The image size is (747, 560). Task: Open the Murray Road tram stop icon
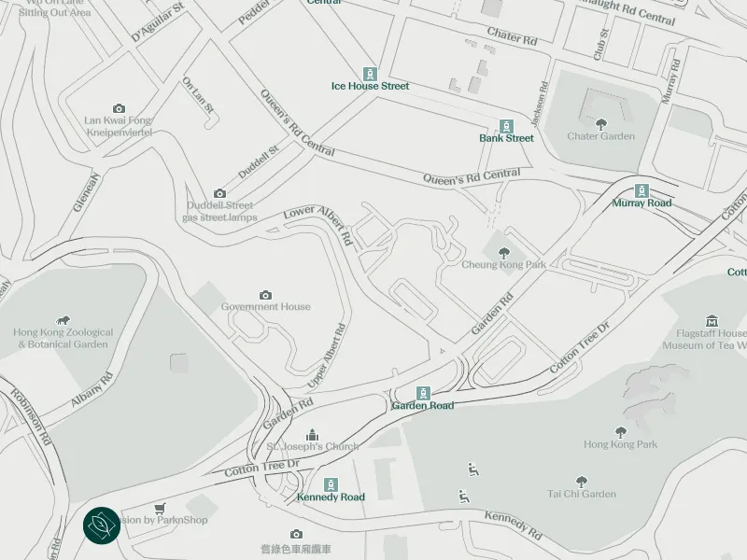(x=641, y=191)
